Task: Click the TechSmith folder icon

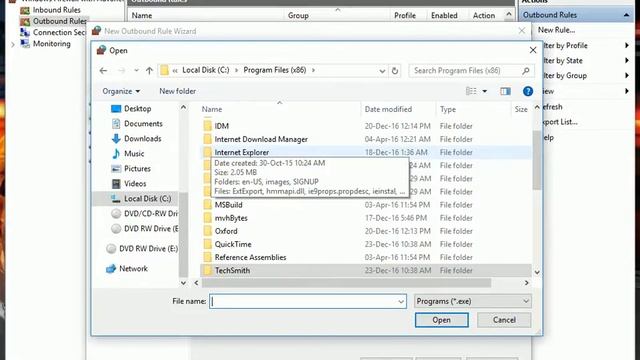Action: (207, 270)
